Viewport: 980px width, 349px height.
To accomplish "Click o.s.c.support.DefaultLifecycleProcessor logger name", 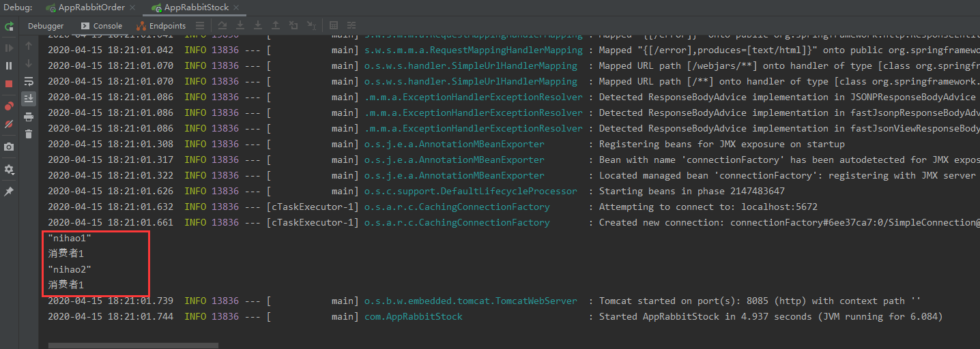I will [x=470, y=191].
